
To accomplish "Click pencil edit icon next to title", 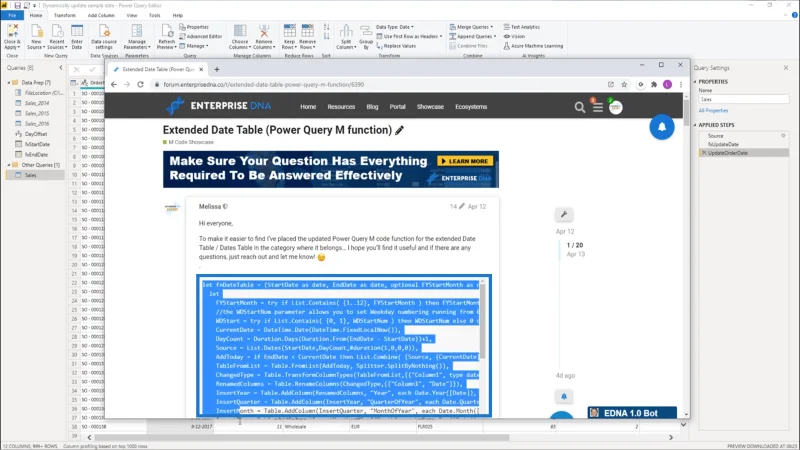I will point(399,131).
